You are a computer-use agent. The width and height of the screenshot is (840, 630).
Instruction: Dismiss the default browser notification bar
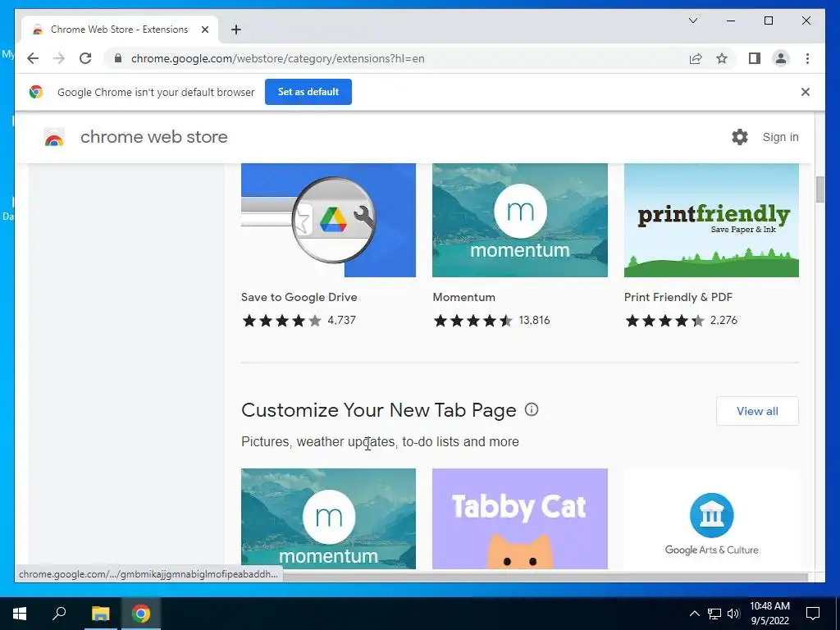[x=805, y=92]
